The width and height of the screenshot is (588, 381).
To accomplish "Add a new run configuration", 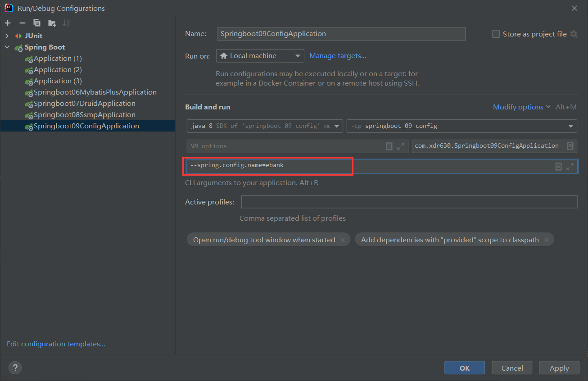I will (x=8, y=23).
